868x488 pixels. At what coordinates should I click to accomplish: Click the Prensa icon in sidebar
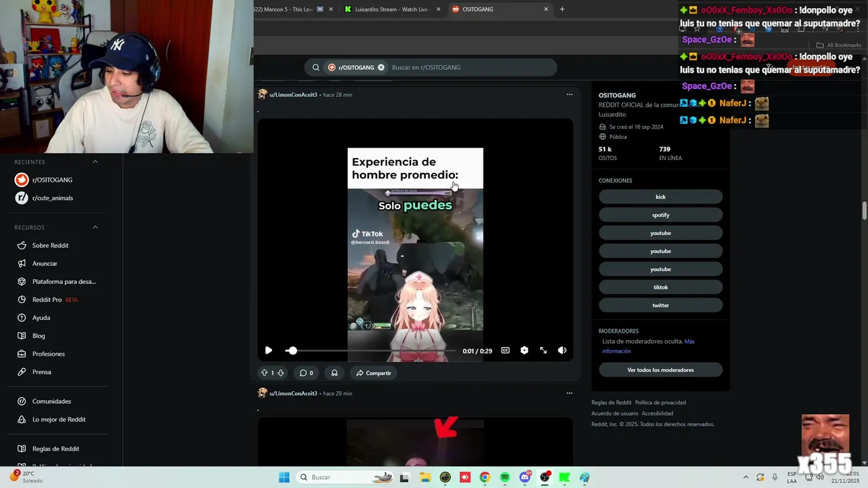click(21, 371)
